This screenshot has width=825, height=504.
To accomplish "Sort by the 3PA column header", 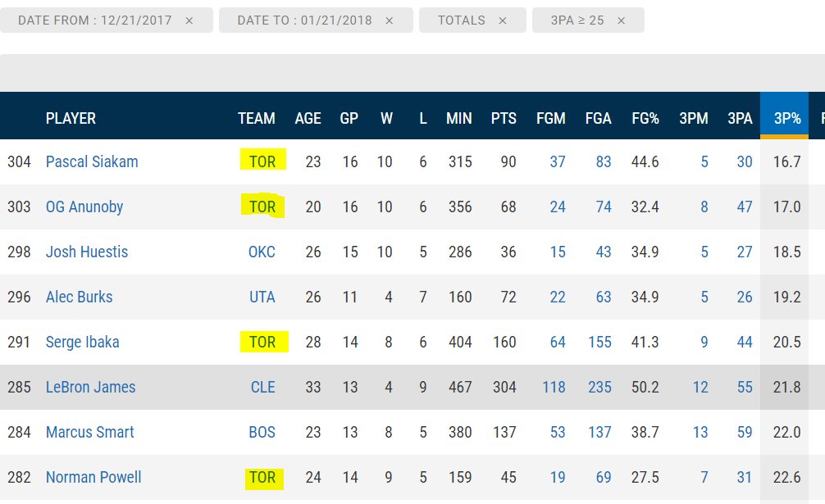I will (740, 118).
